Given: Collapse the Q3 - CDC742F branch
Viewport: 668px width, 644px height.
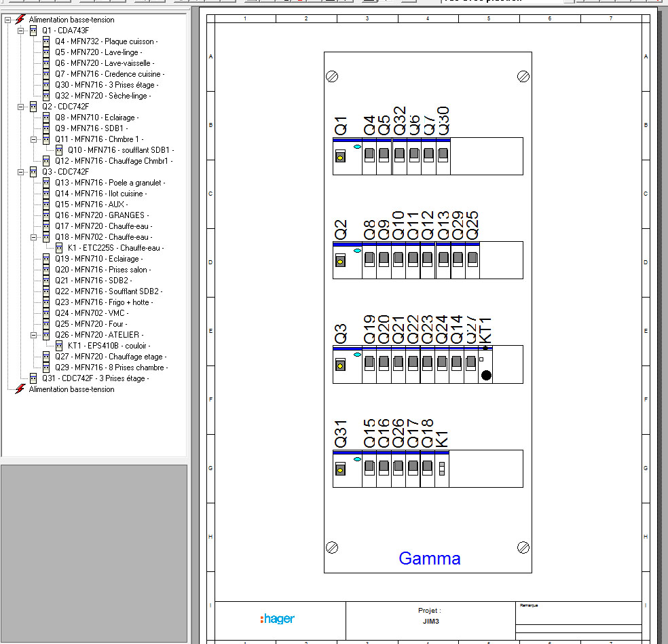Looking at the screenshot, I should pos(20,172).
